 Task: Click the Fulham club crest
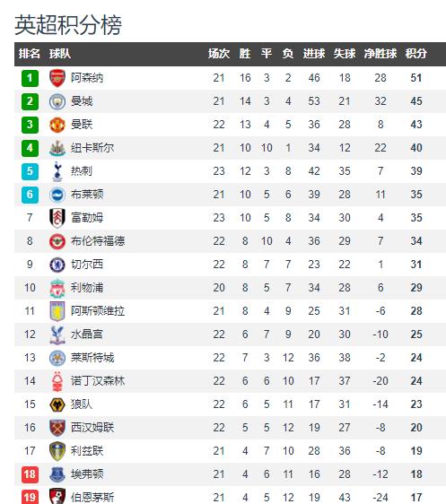tap(57, 218)
